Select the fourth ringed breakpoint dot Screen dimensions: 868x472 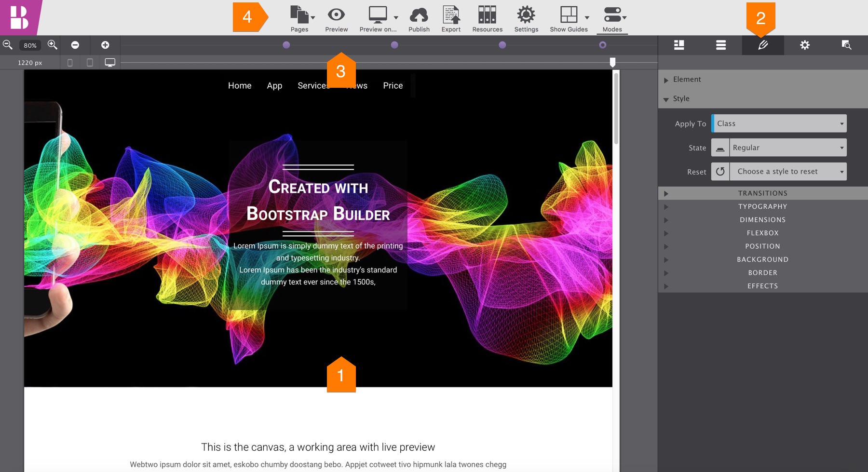(x=603, y=45)
